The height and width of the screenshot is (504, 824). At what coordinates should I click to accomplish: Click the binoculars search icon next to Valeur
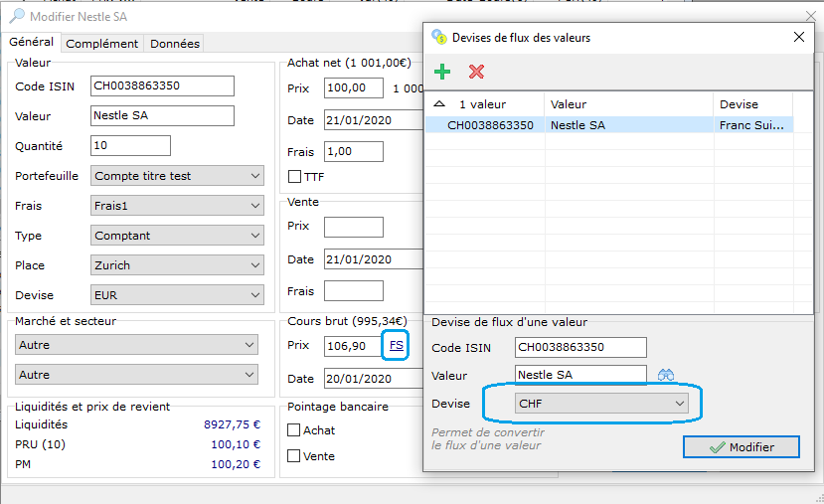(666, 375)
